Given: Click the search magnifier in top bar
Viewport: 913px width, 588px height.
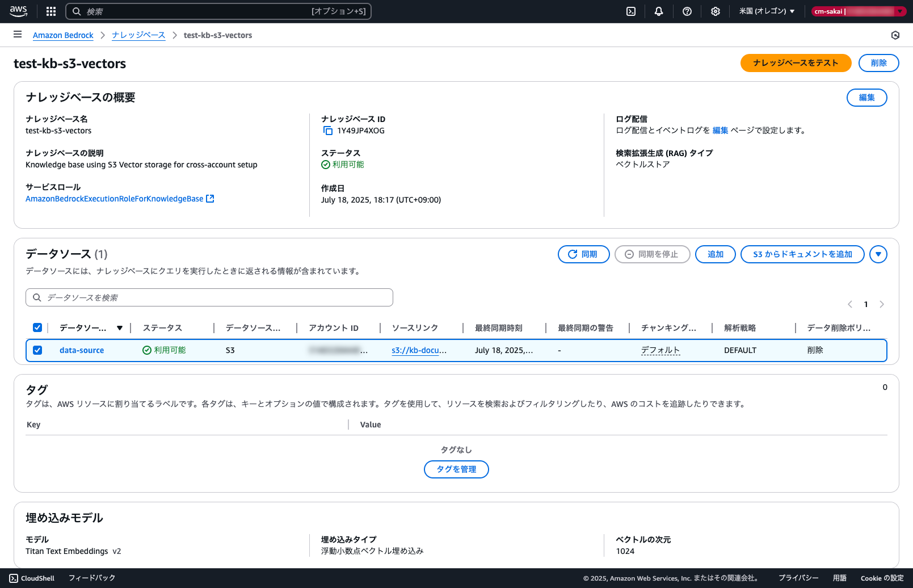Looking at the screenshot, I should coord(77,11).
